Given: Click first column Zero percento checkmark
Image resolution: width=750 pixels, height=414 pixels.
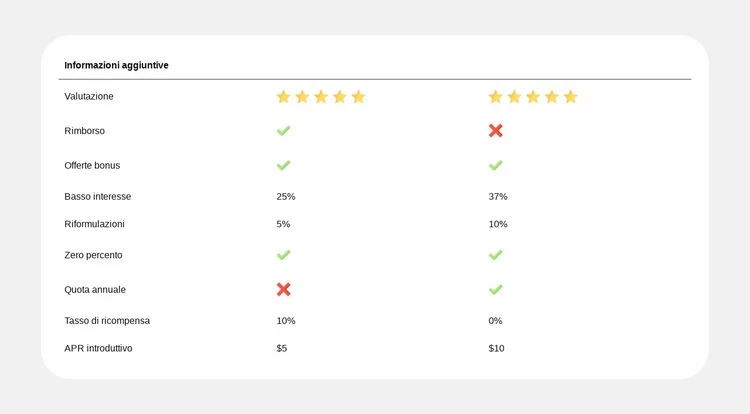Looking at the screenshot, I should [x=283, y=255].
